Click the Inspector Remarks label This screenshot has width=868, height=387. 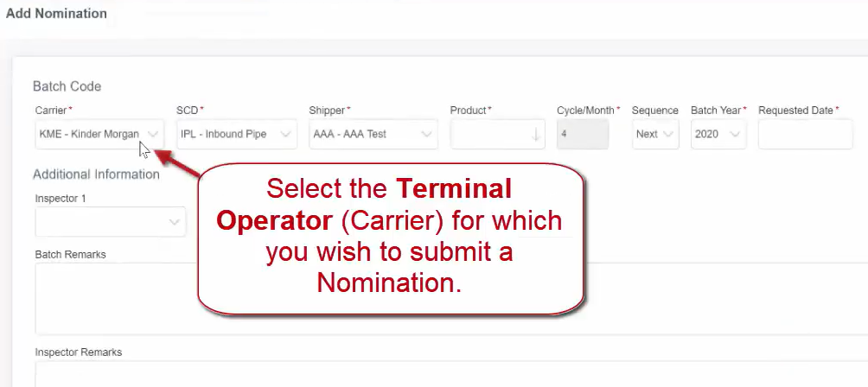point(78,352)
